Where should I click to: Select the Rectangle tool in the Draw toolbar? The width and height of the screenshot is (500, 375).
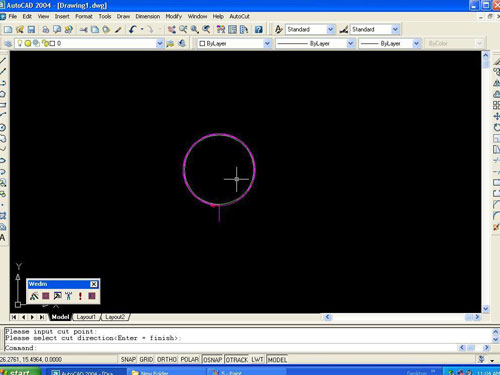coord(3,105)
